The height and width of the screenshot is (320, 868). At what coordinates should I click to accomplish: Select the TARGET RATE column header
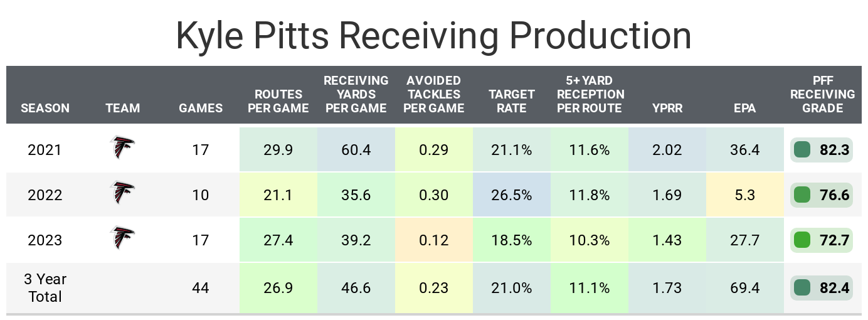pos(512,101)
